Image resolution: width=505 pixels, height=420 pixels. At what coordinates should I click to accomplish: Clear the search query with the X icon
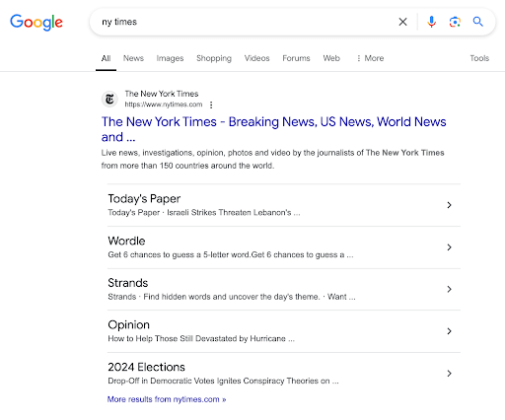[x=402, y=22]
